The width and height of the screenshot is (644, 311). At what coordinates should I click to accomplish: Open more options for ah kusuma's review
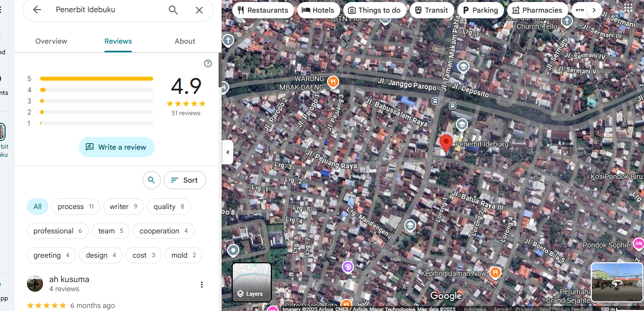[202, 285]
